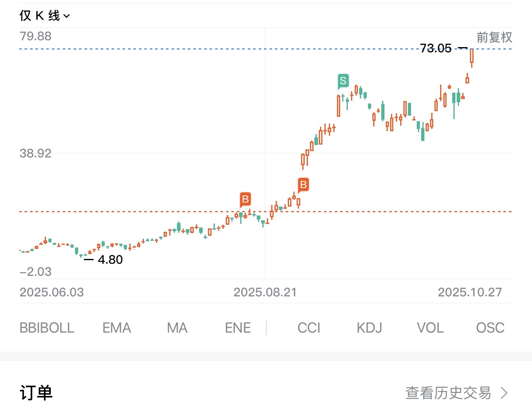Enable the MA indicator

click(x=177, y=328)
